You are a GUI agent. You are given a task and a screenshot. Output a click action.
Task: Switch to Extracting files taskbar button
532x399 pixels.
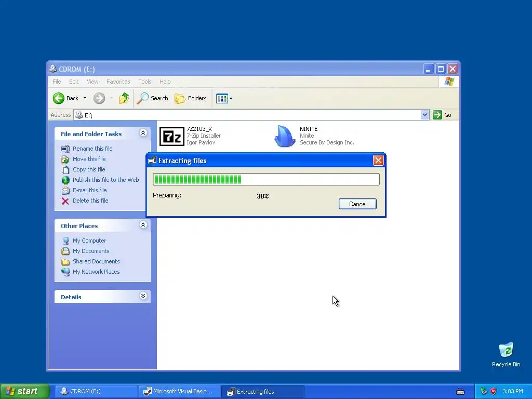pyautogui.click(x=262, y=392)
